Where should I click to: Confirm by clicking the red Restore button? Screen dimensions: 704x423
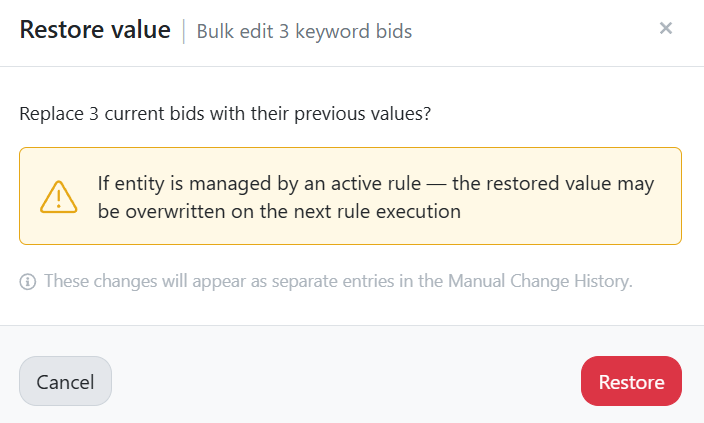click(x=631, y=381)
